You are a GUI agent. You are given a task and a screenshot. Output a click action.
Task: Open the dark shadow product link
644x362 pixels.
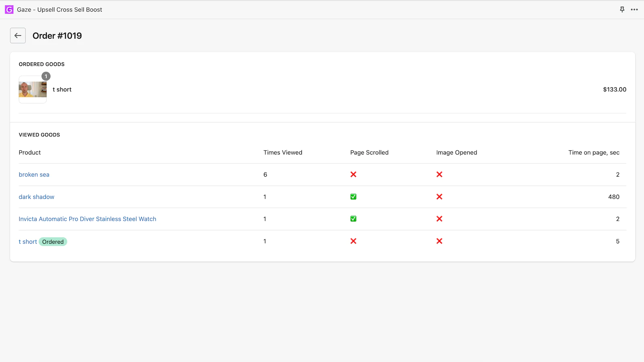point(37,197)
